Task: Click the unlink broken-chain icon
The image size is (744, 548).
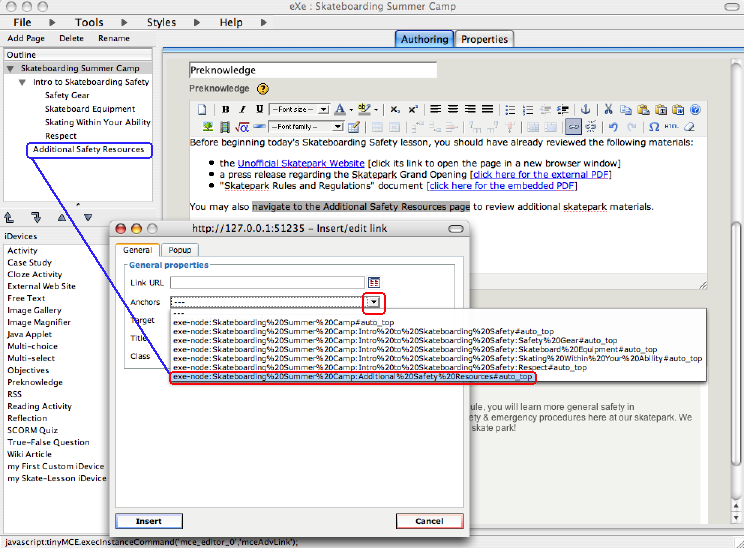Action: (x=591, y=127)
